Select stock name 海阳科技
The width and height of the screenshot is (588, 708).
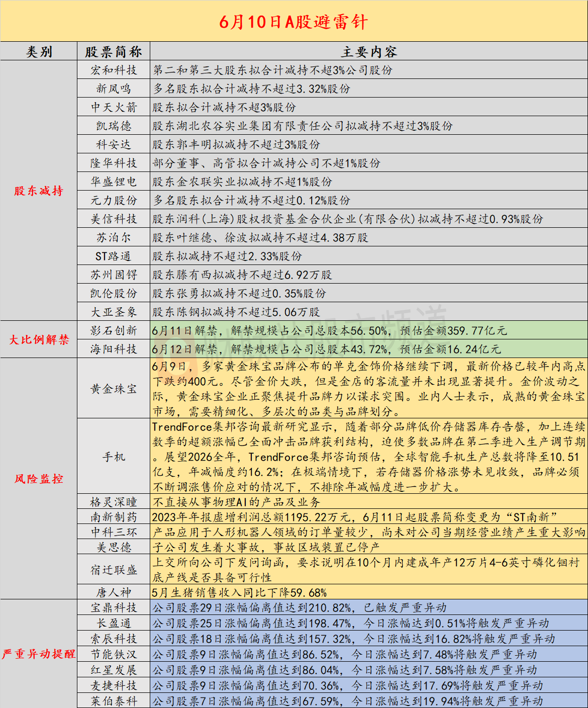point(114,349)
